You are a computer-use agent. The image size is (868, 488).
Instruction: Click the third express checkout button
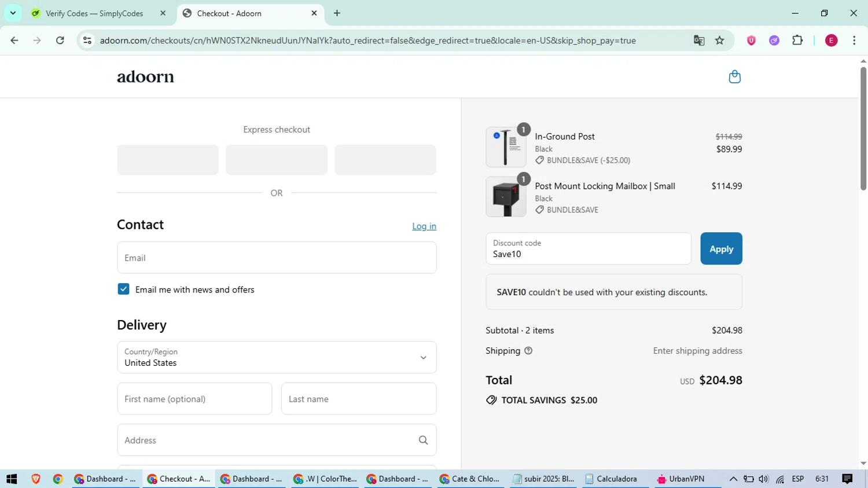click(x=385, y=160)
